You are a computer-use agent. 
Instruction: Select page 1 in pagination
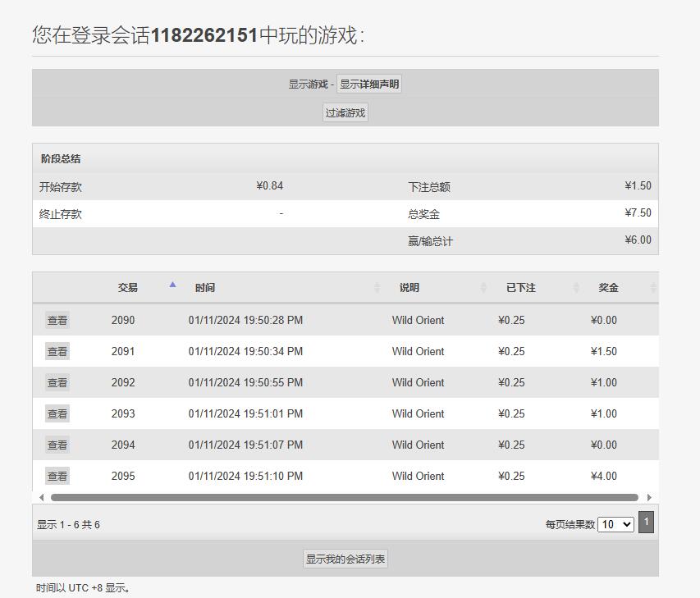point(646,523)
